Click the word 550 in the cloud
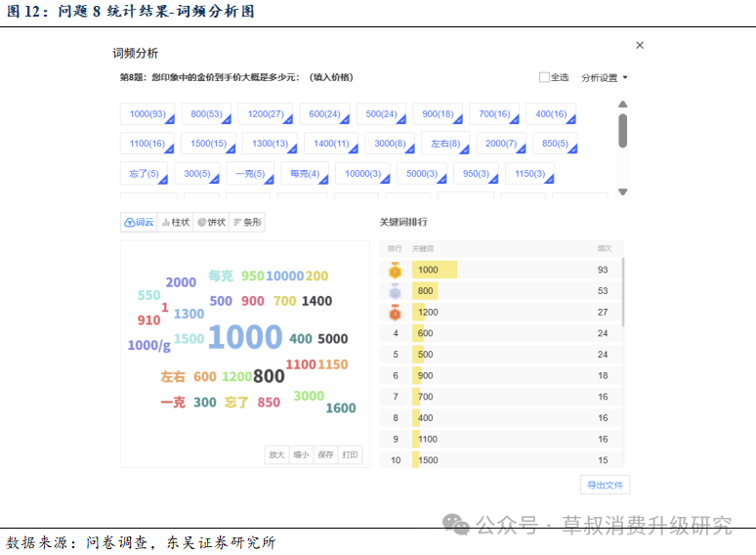756x555 pixels. (148, 295)
